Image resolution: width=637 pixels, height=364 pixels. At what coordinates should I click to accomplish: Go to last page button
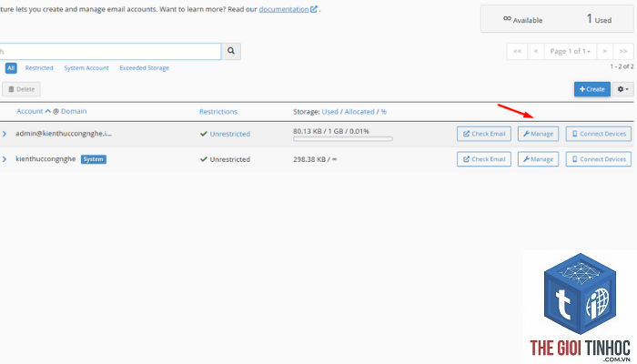coord(623,51)
